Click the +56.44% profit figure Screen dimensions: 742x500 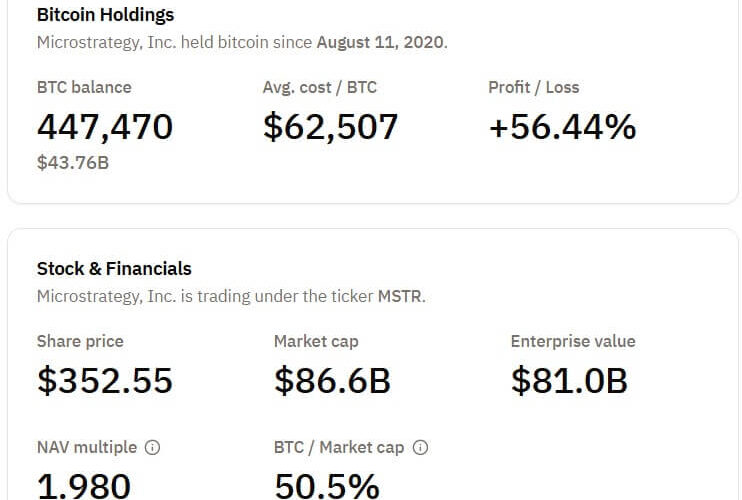pos(562,127)
